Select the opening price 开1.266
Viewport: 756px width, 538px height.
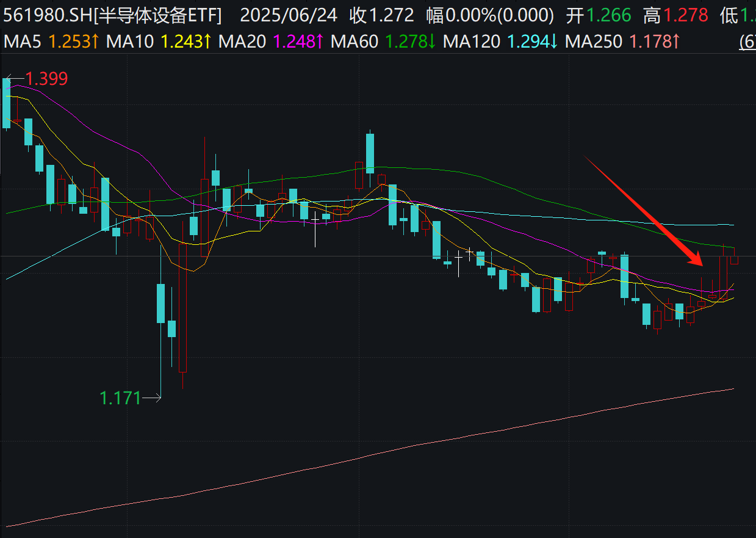click(x=598, y=15)
